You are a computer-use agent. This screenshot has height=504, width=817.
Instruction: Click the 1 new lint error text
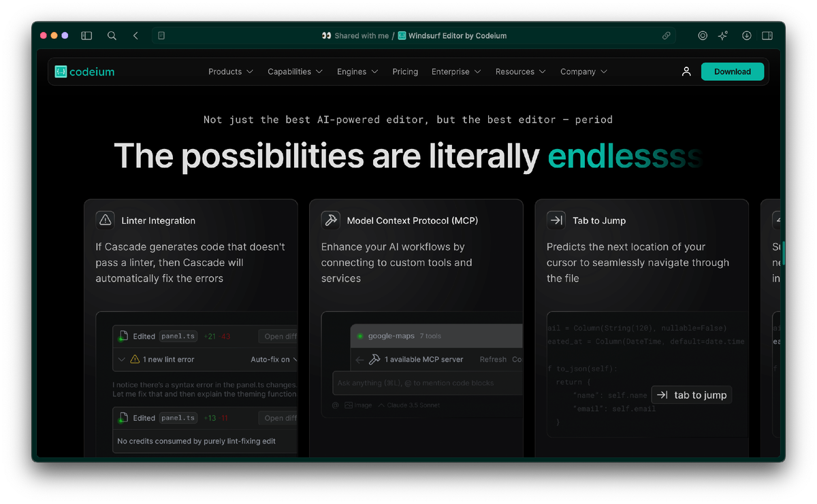169,359
